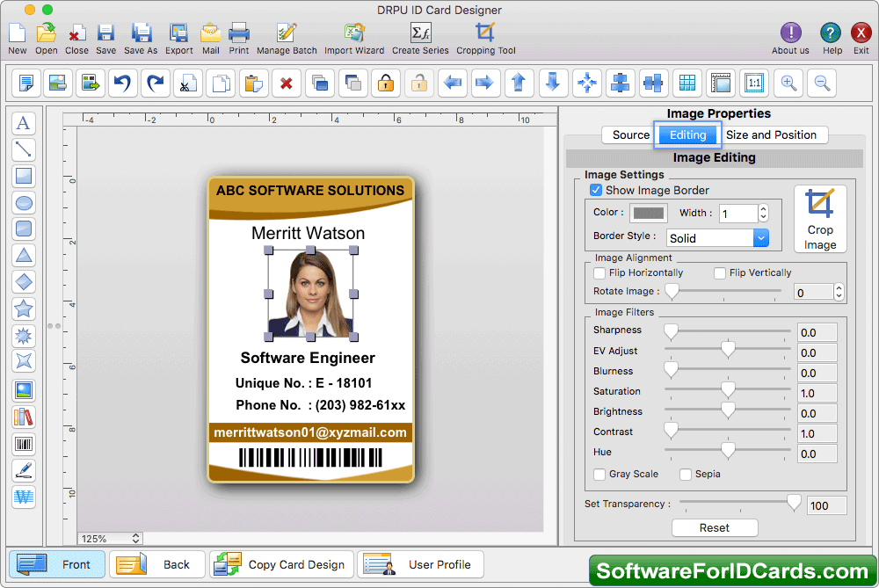
Task: Open the About us dialog
Action: [790, 39]
